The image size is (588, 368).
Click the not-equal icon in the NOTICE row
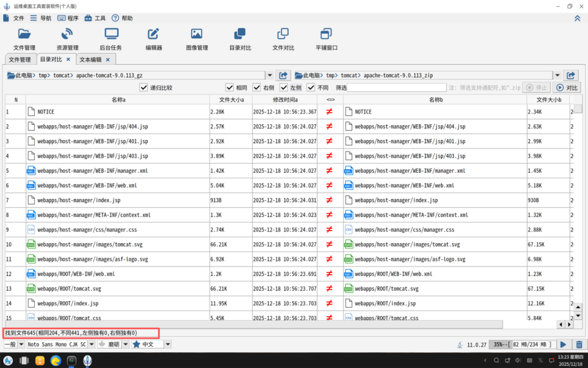pyautogui.click(x=329, y=112)
